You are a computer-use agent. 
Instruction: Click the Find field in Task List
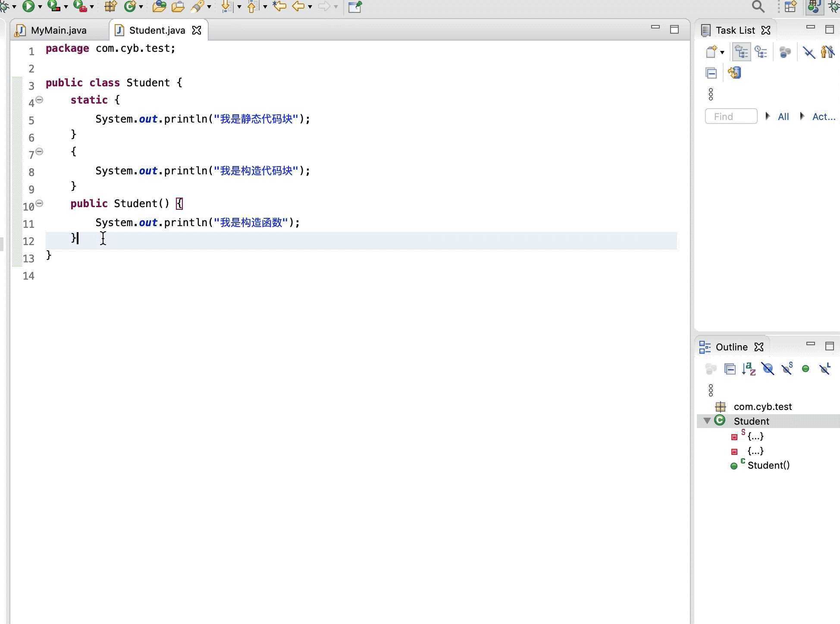731,117
